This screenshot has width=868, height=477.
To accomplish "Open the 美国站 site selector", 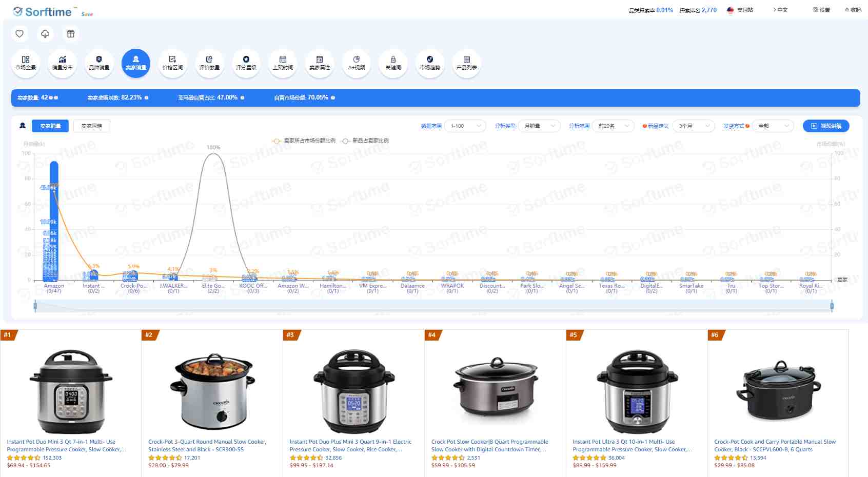I will coord(740,10).
